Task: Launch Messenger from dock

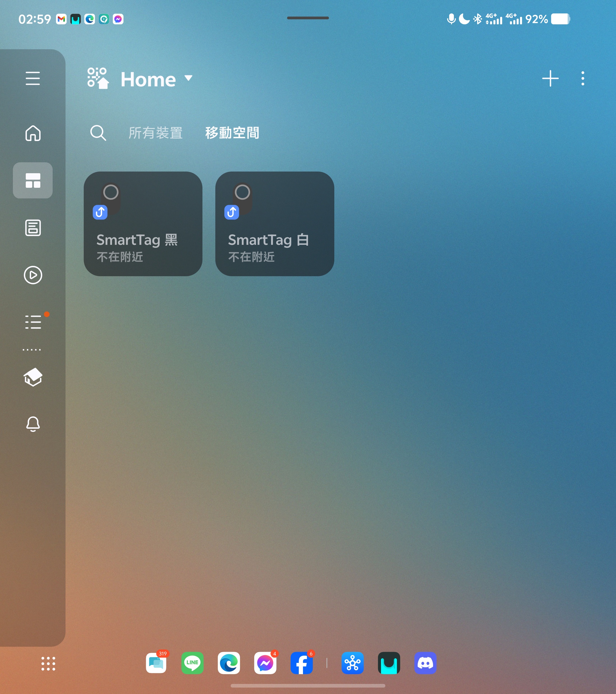Action: [x=265, y=663]
